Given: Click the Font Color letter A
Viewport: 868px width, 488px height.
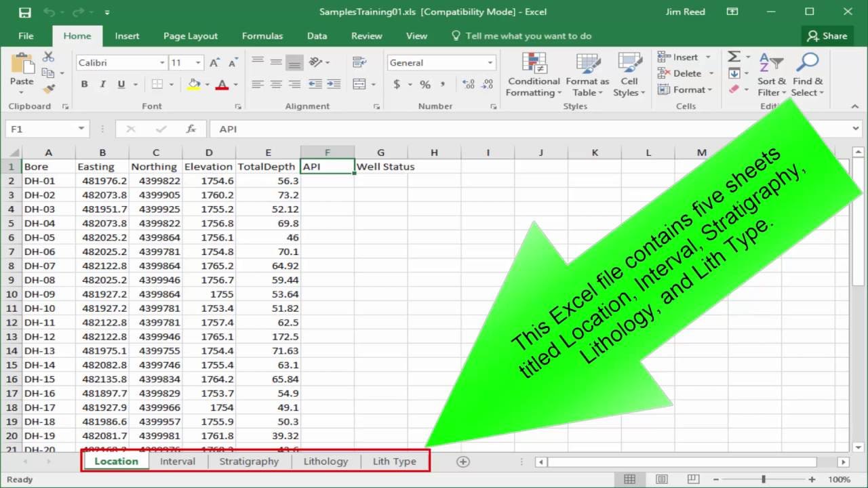Looking at the screenshot, I should [x=222, y=84].
